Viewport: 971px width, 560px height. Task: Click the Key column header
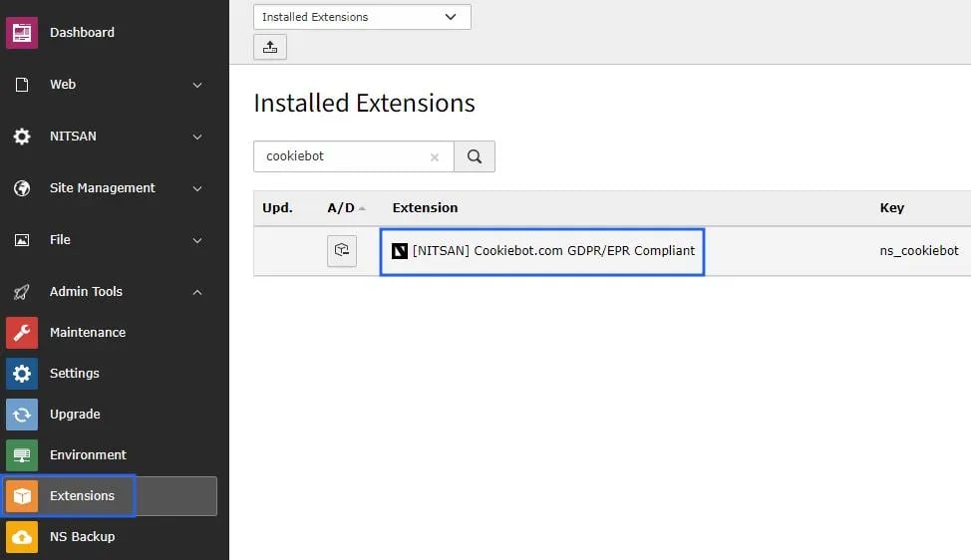[x=891, y=208]
